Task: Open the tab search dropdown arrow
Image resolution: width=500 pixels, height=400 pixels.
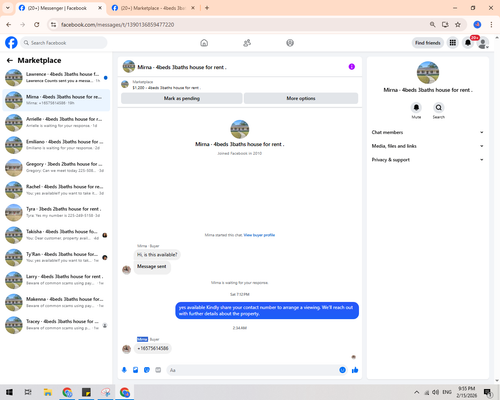Action: 8,8
